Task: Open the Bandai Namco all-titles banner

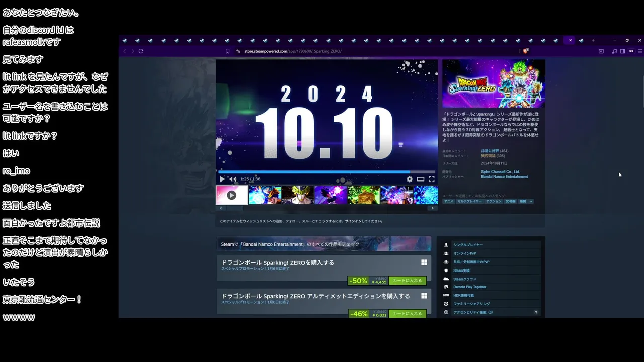Action: pyautogui.click(x=324, y=244)
